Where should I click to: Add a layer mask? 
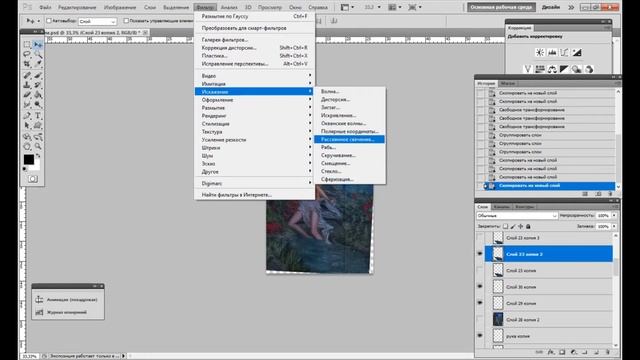tap(562, 352)
